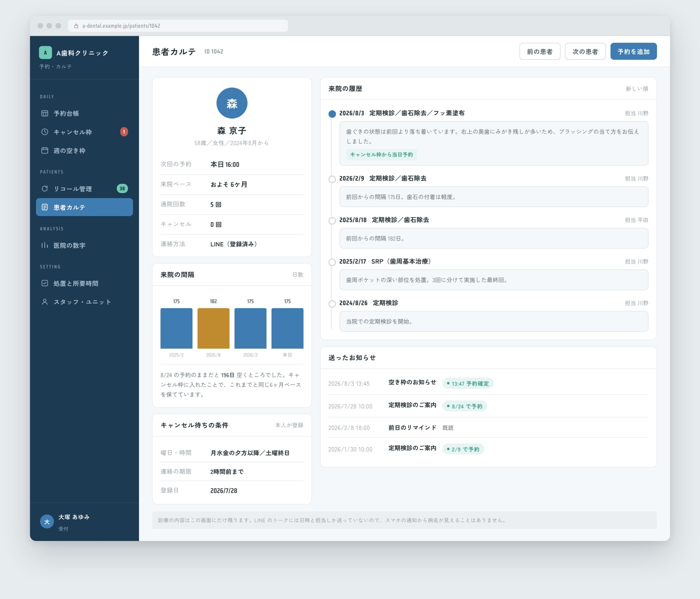Click the キャンセル枠 clock icon

tap(45, 132)
